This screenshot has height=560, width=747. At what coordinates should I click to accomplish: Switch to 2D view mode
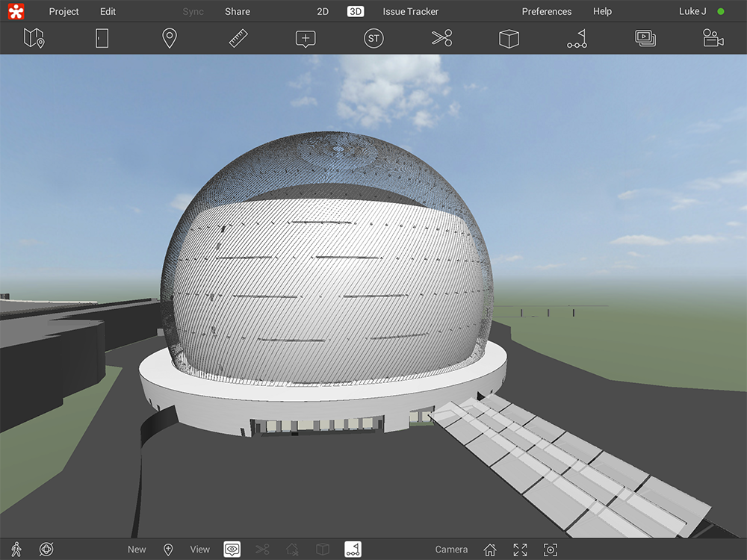(323, 11)
